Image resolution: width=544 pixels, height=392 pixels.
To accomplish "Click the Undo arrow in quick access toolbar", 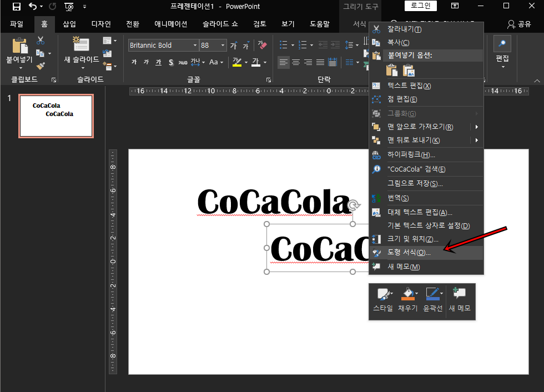I will [33, 6].
